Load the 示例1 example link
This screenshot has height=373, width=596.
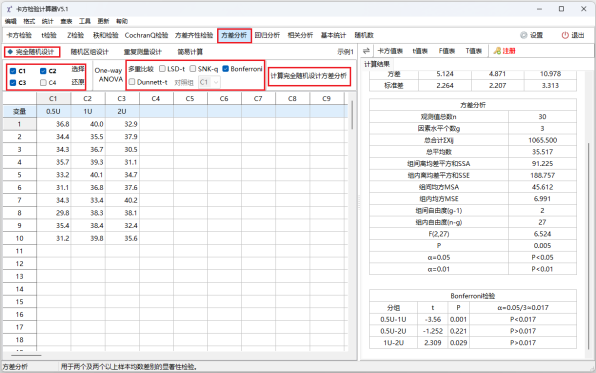click(x=345, y=52)
